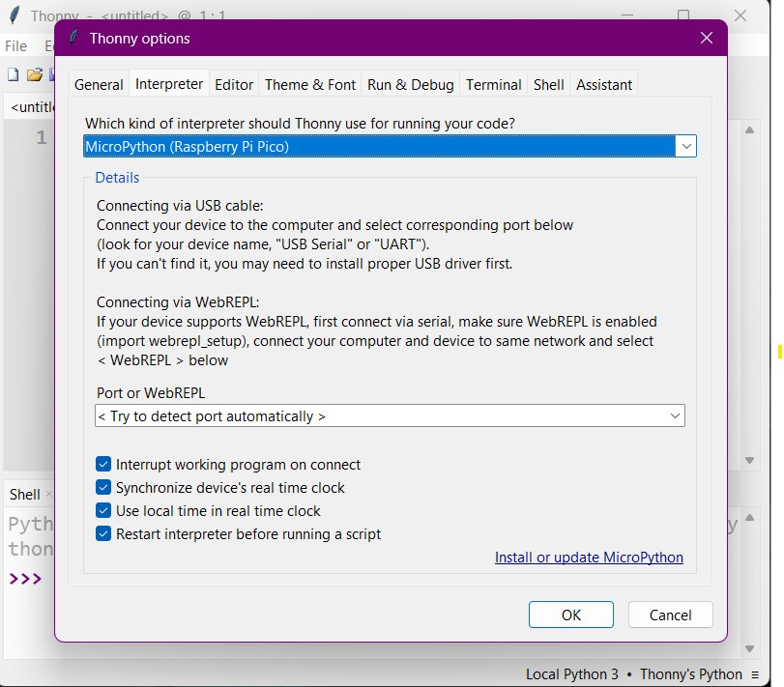The image size is (784, 687).
Task: Close the Shell panel tab with its x
Action: (49, 494)
